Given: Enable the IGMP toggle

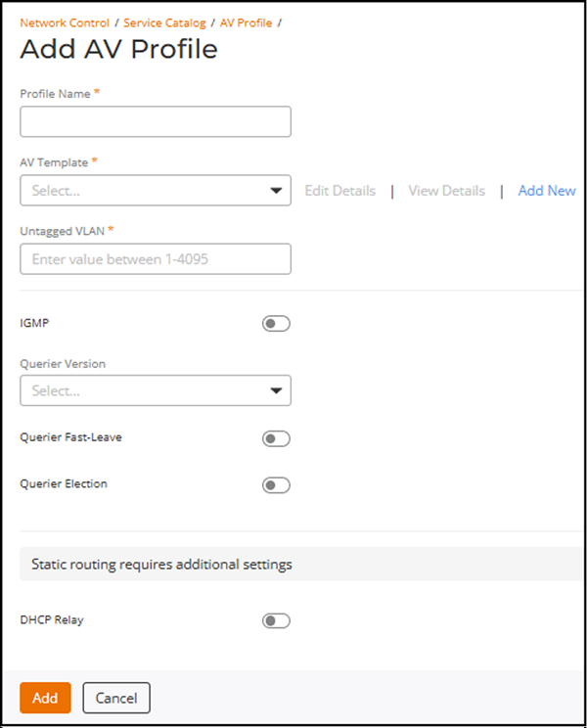Looking at the screenshot, I should (x=276, y=324).
